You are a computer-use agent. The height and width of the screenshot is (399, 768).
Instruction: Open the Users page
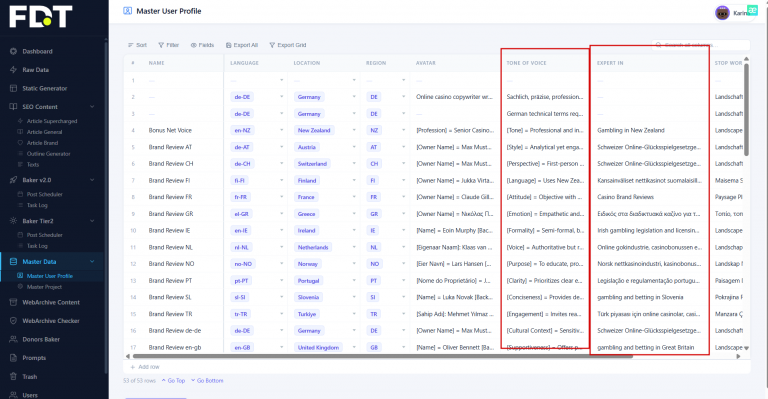(30, 395)
